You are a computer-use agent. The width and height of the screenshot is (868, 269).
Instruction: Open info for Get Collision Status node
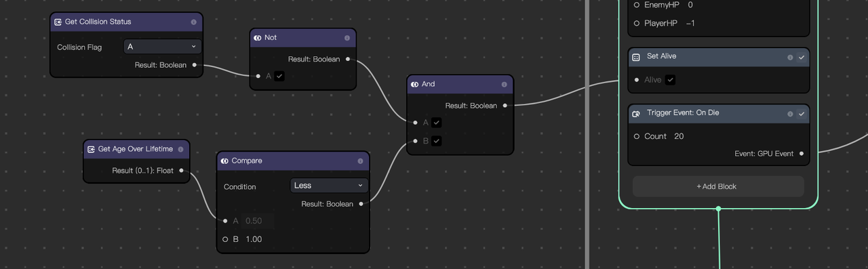(193, 22)
